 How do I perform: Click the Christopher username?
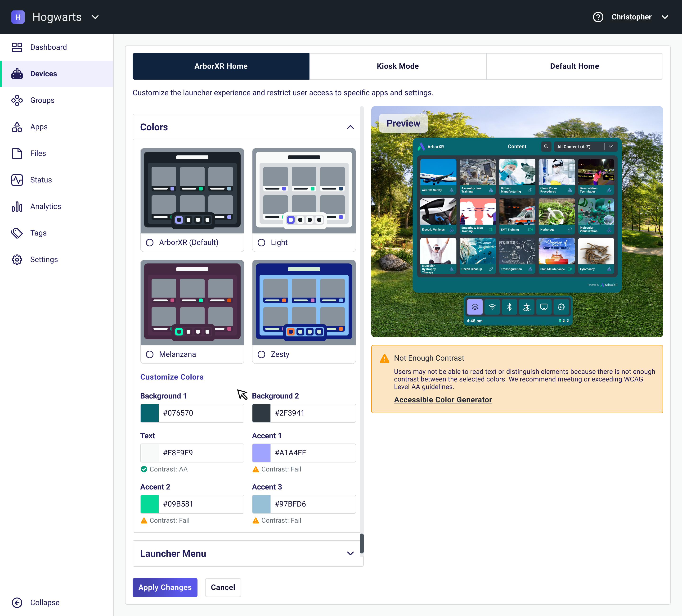[x=631, y=17]
